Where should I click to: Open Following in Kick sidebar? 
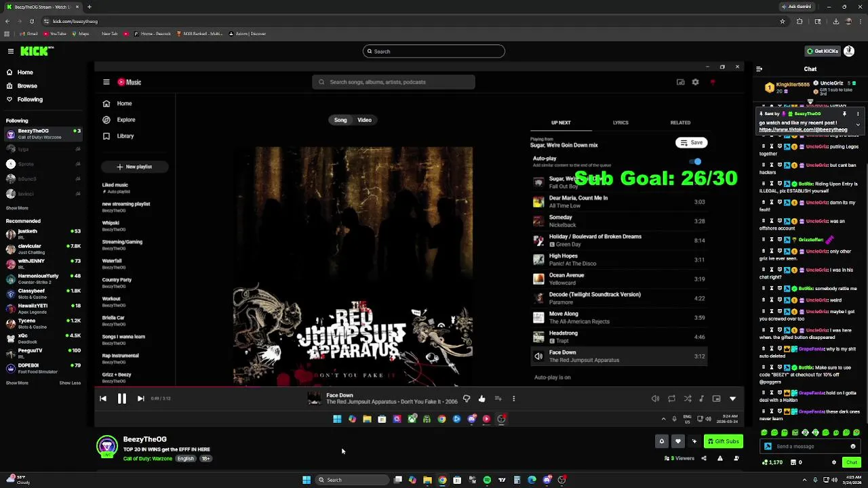click(x=30, y=100)
